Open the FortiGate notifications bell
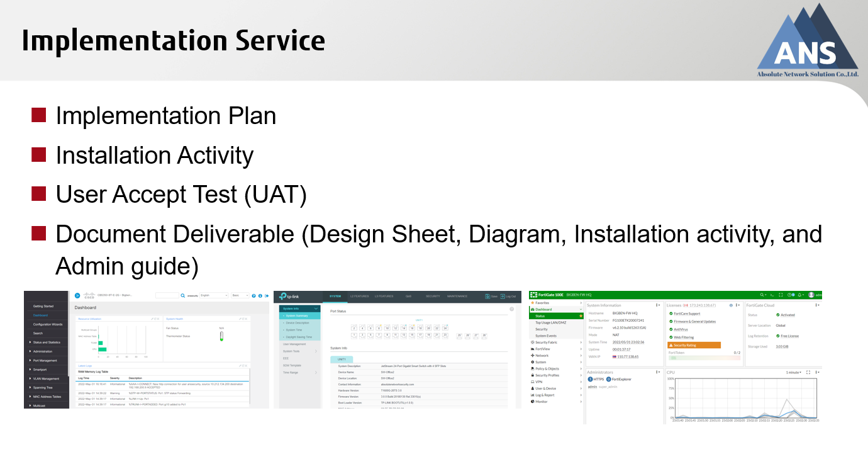 [x=799, y=295]
